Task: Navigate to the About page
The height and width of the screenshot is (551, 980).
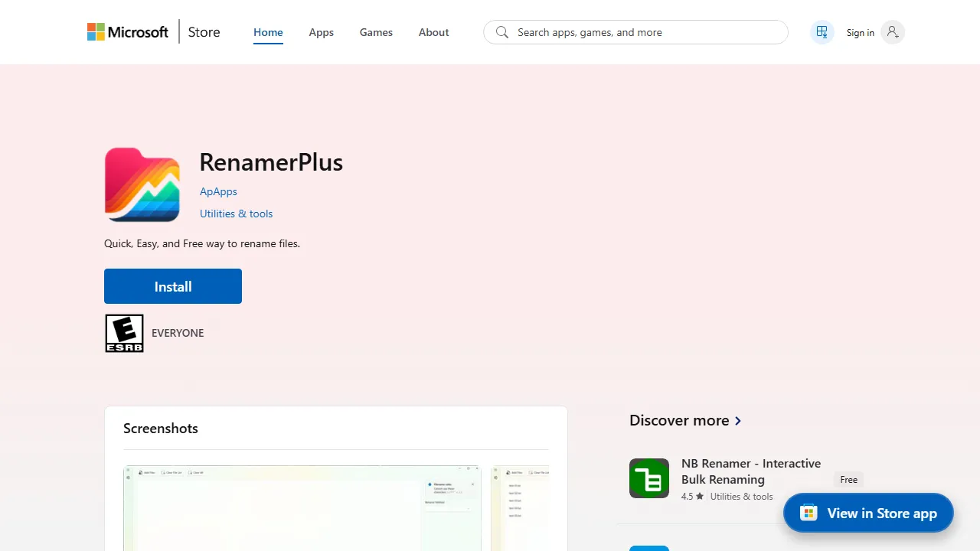Action: [x=433, y=32]
